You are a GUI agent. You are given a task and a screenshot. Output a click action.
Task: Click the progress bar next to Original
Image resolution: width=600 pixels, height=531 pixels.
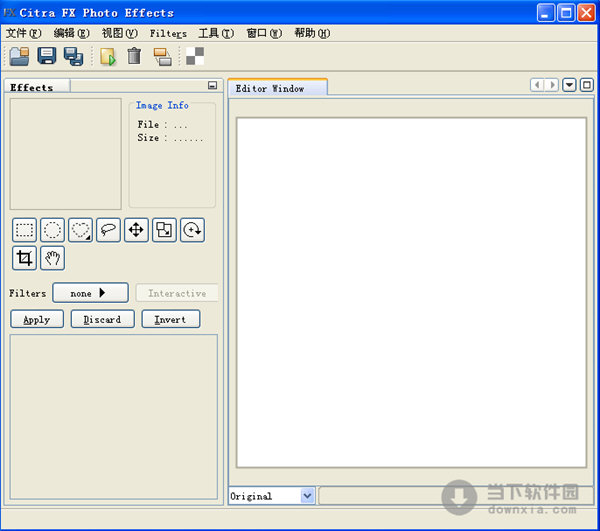coord(457,496)
